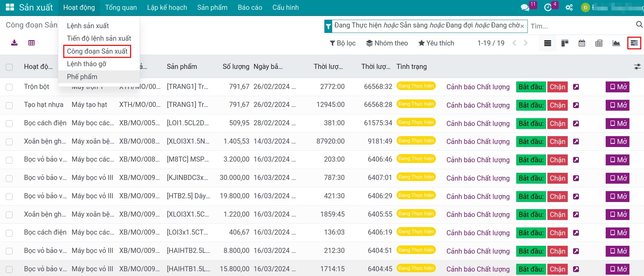The image size is (644, 276).
Task: Switch to Gantt view icon
Action: 634,43
